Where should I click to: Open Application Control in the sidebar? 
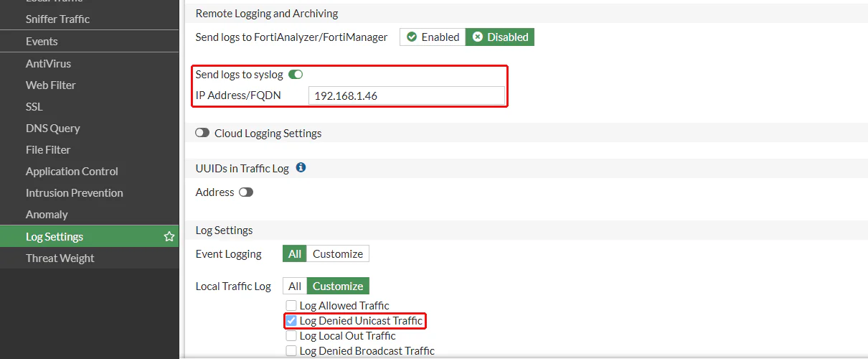click(89, 171)
